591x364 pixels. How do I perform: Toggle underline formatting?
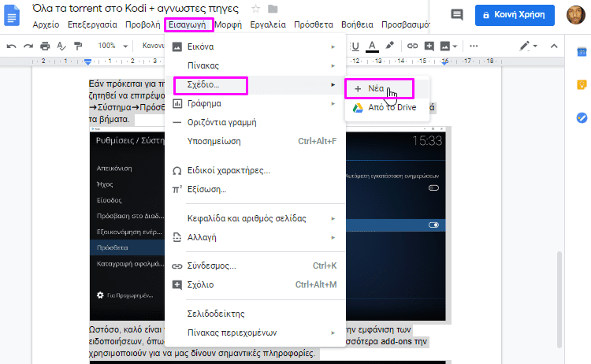click(355, 46)
